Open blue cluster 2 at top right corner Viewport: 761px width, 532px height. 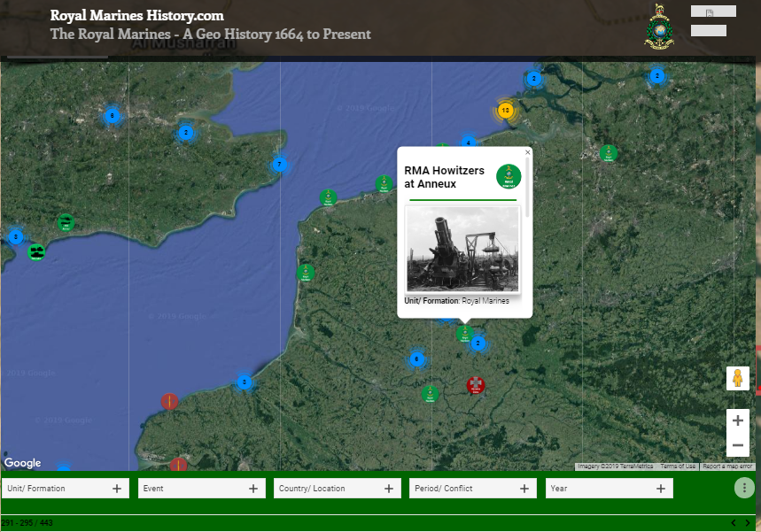(x=657, y=76)
